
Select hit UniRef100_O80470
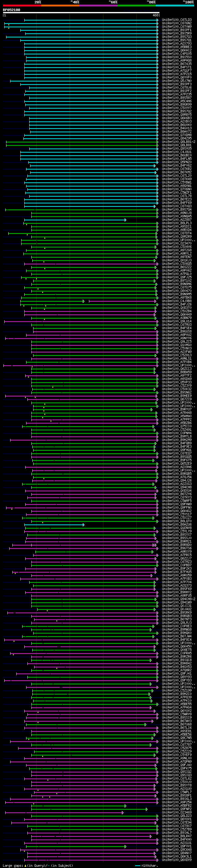[x=176, y=291]
